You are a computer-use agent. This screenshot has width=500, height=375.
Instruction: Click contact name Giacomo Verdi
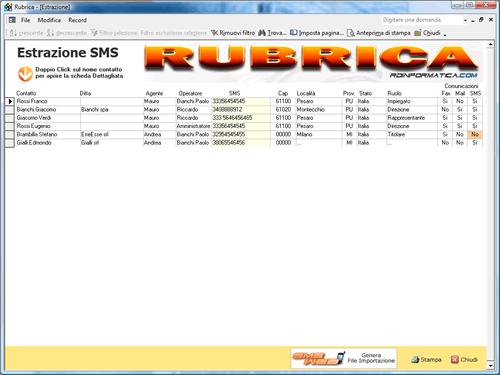point(34,118)
